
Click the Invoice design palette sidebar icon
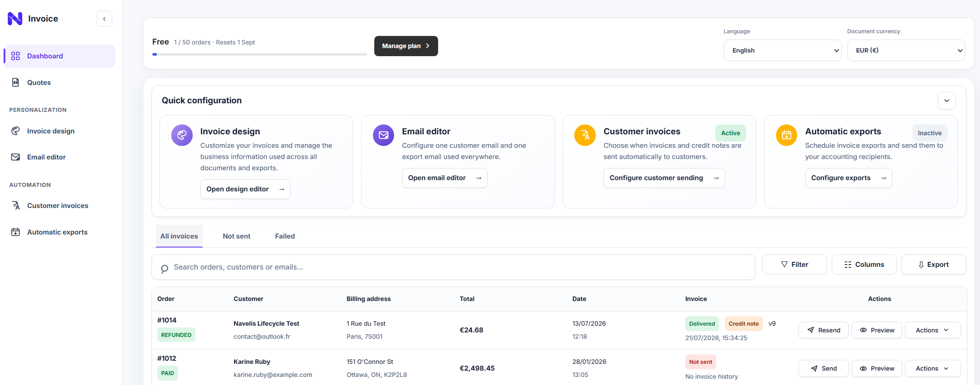(16, 131)
